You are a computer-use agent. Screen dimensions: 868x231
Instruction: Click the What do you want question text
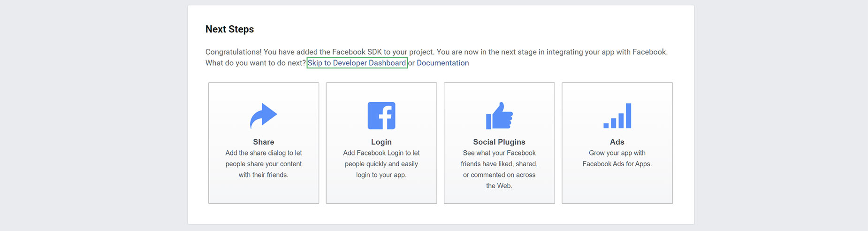(x=255, y=63)
